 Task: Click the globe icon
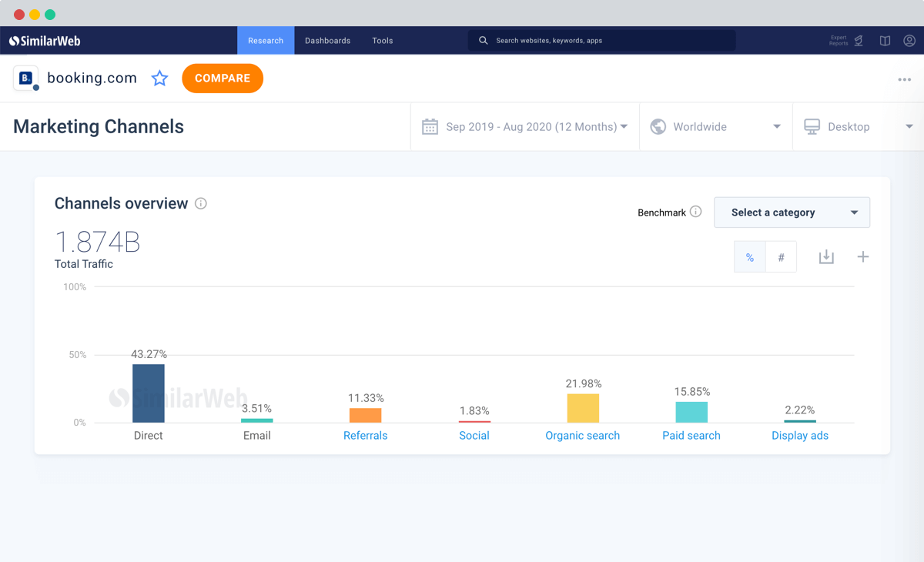click(x=658, y=127)
